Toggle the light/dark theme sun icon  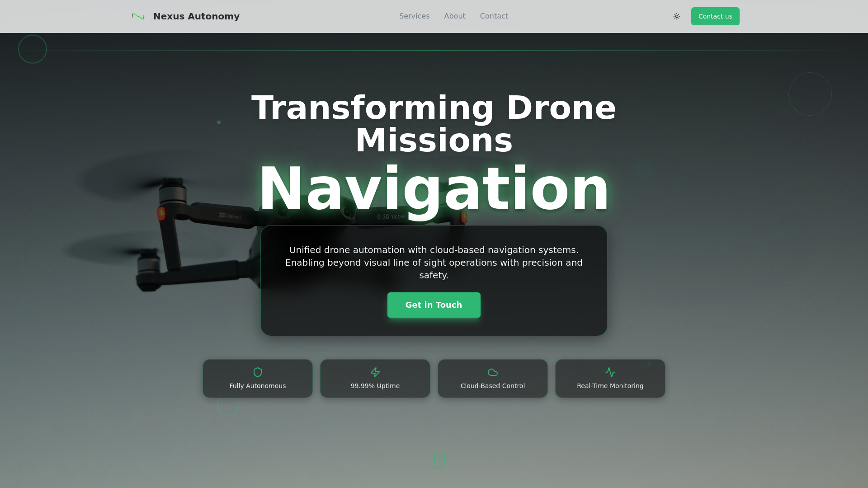677,16
